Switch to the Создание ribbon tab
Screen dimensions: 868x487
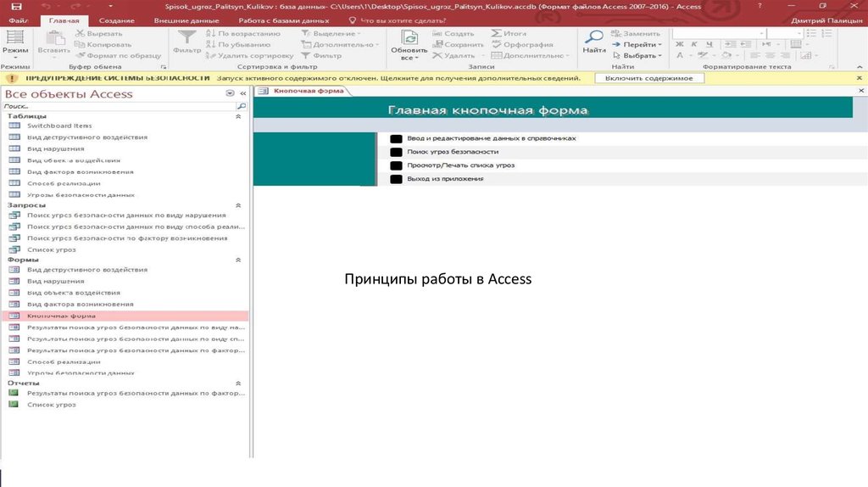click(x=115, y=20)
